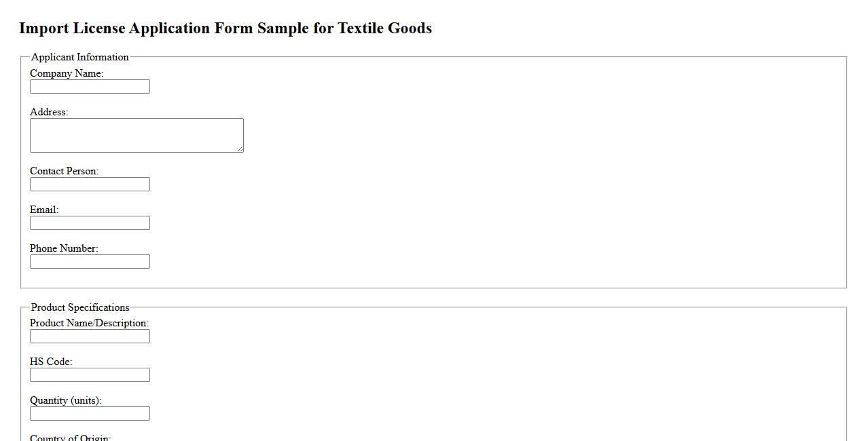Click the Company Name label

pyautogui.click(x=66, y=73)
